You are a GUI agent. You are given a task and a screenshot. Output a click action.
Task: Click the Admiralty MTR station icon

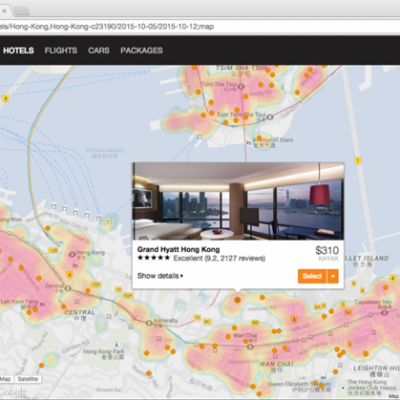pos(149,322)
